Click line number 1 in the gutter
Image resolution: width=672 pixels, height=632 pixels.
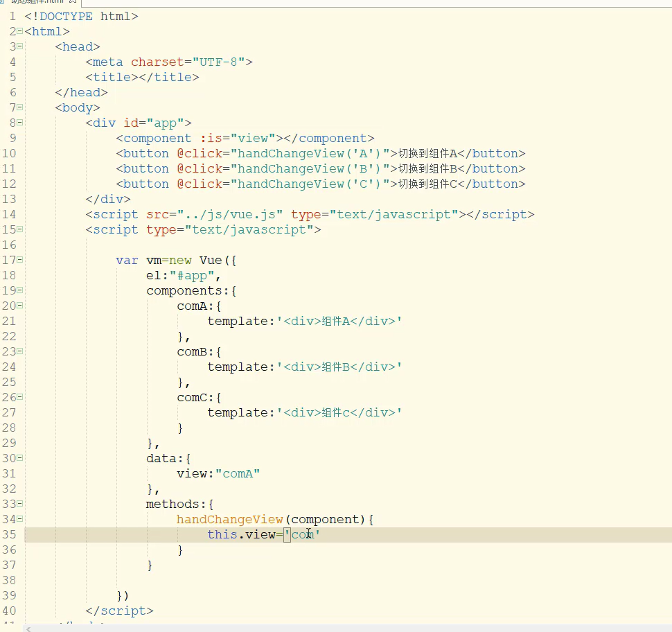coord(12,17)
